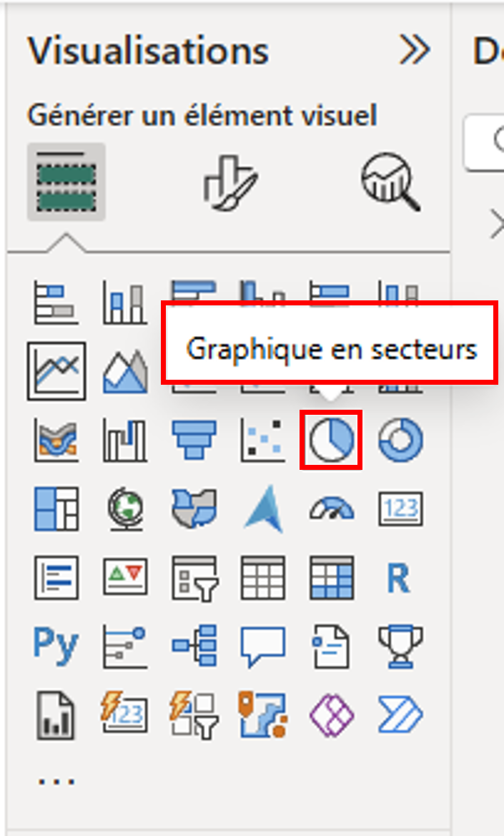The width and height of the screenshot is (504, 836).
Task: Select the globe map visual
Action: (125, 508)
